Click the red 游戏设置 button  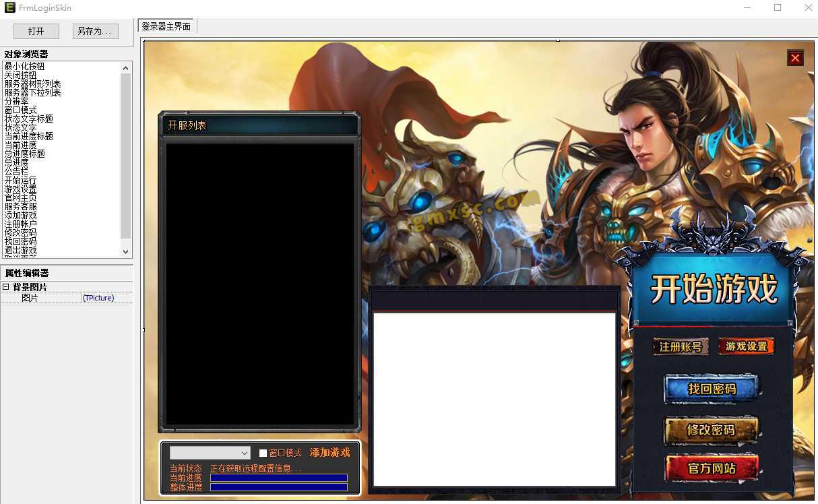[747, 346]
